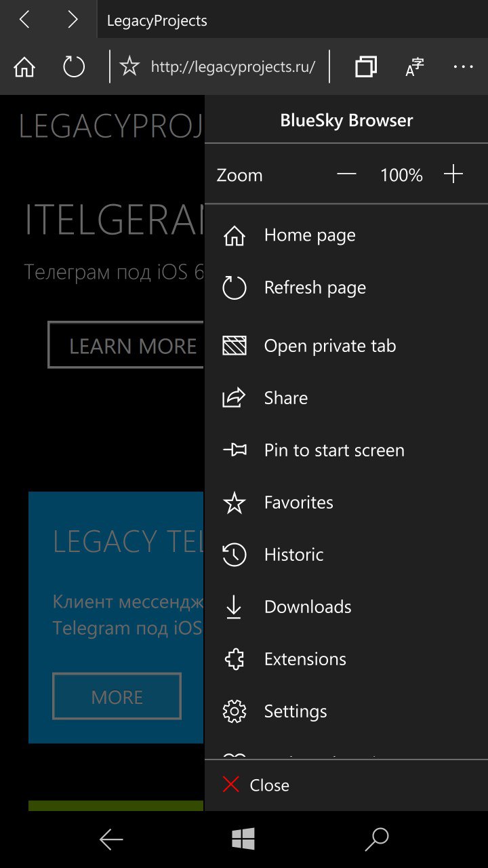Choose Open private tab
This screenshot has height=868, width=488.
329,346
